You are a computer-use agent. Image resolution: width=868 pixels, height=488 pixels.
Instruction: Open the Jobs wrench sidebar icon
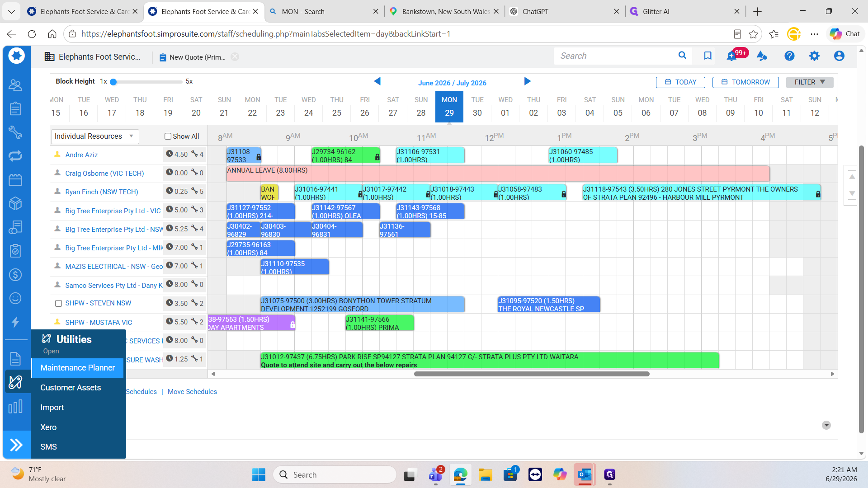tap(15, 132)
